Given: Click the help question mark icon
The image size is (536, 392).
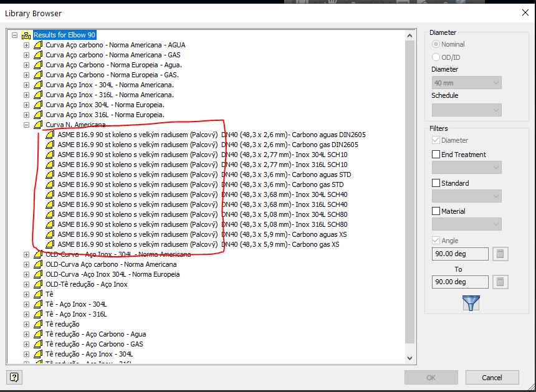Looking at the screenshot, I should coord(14,377).
